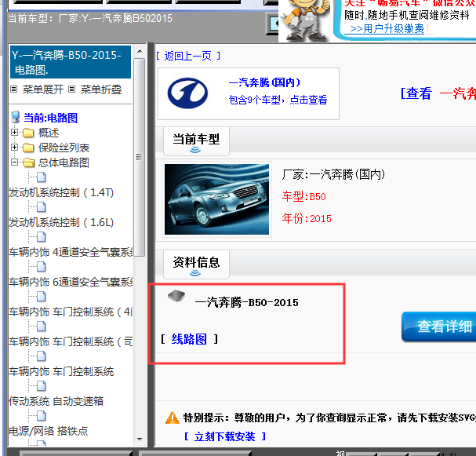Click document icon above 发动机系统控制 (1.4T)

(42, 177)
